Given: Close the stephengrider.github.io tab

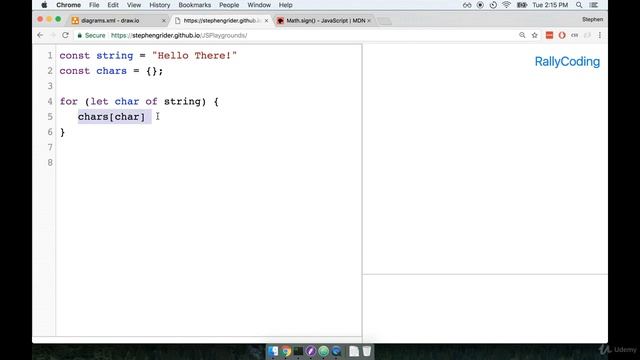Looking at the screenshot, I should (x=266, y=20).
